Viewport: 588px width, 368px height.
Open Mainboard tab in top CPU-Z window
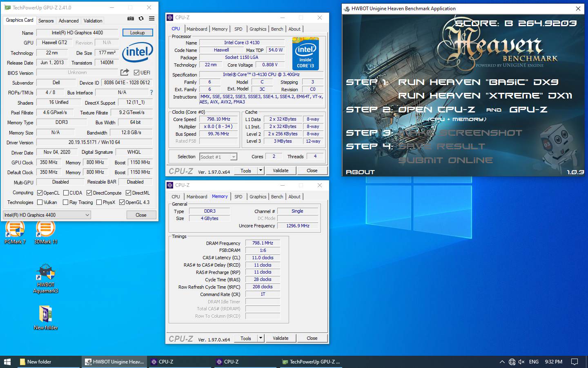coord(197,29)
